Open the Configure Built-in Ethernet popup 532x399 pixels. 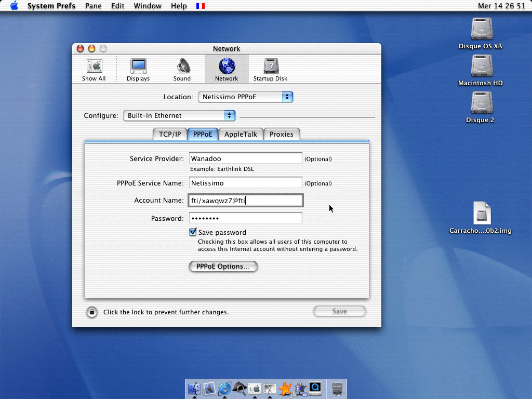click(179, 115)
